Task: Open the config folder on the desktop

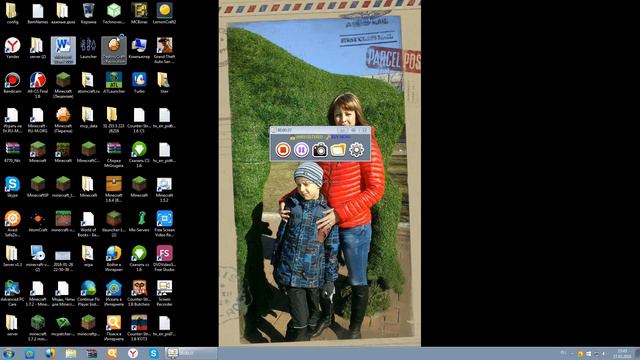Action: point(12,13)
